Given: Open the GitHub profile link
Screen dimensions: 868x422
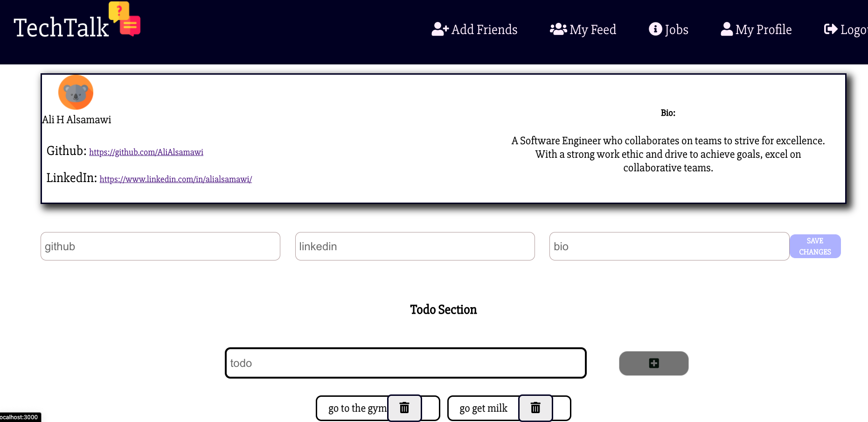Looking at the screenshot, I should click(146, 152).
